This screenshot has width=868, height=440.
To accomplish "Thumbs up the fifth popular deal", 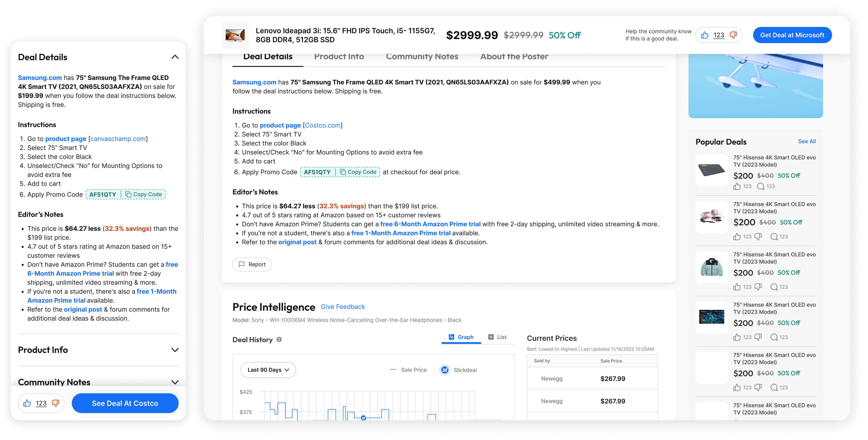I will point(737,387).
